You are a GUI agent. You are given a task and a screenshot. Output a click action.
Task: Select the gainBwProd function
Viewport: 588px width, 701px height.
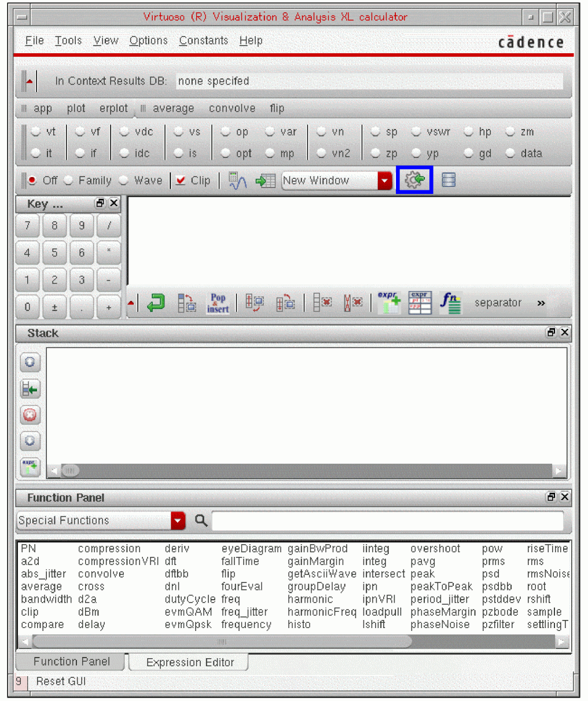(318, 548)
